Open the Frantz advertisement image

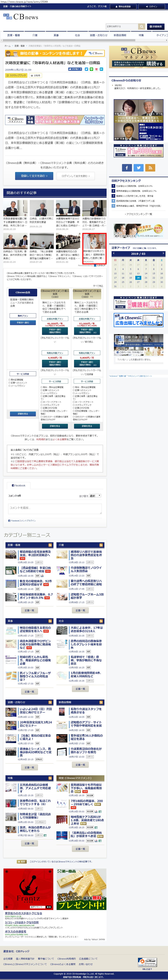tap(28, 889)
